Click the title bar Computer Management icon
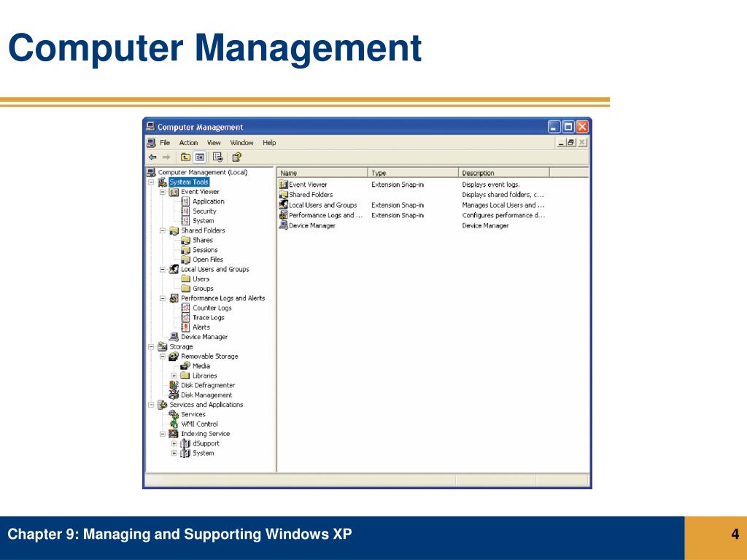 click(x=151, y=127)
